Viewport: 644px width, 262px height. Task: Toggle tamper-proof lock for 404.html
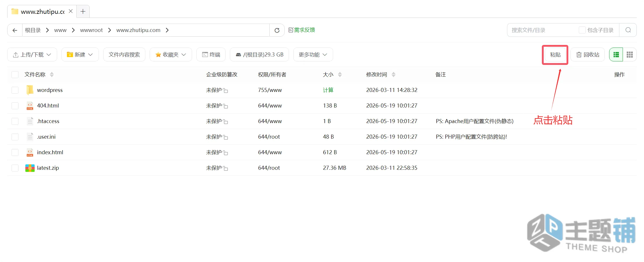point(226,106)
